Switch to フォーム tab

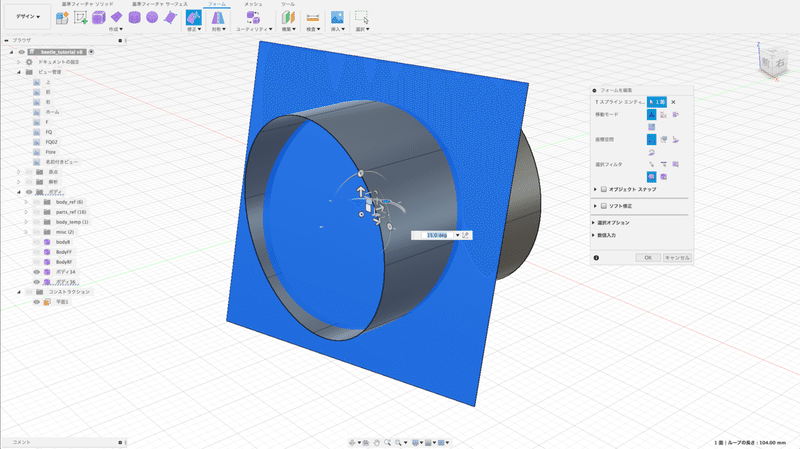point(217,4)
